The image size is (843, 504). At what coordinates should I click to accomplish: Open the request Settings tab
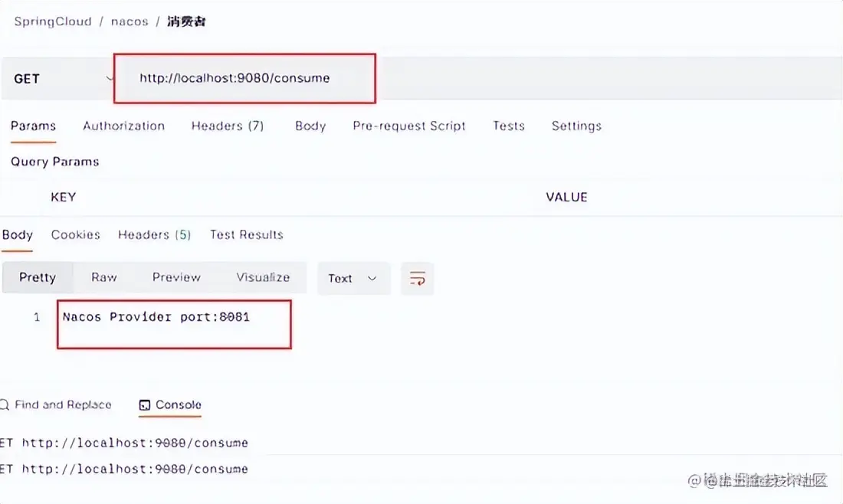pos(576,126)
